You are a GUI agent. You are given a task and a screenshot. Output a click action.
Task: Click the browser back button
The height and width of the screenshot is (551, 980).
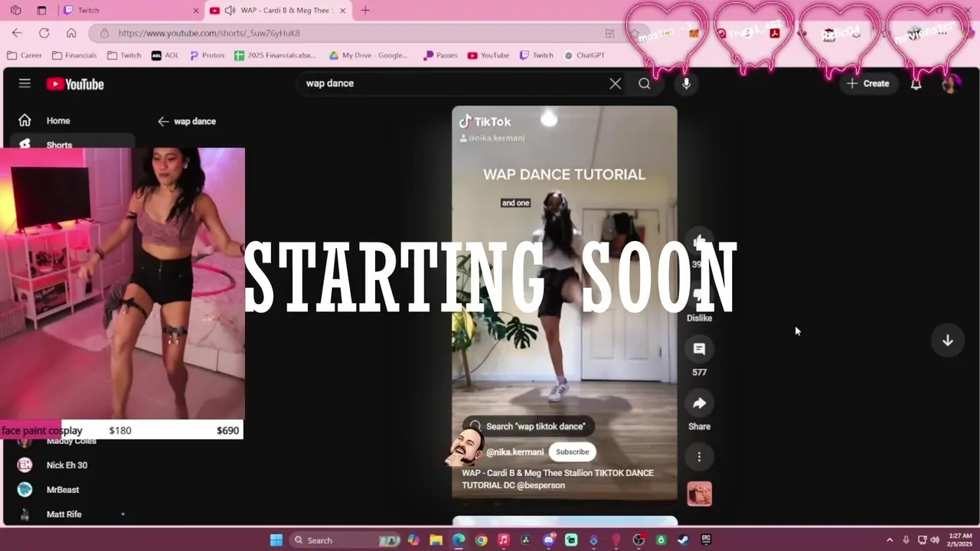tap(17, 33)
